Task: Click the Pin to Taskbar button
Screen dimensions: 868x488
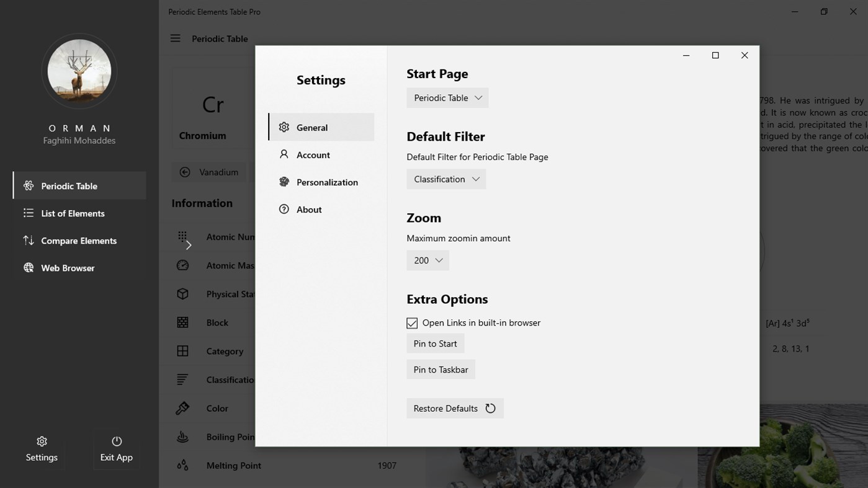Action: pos(441,370)
